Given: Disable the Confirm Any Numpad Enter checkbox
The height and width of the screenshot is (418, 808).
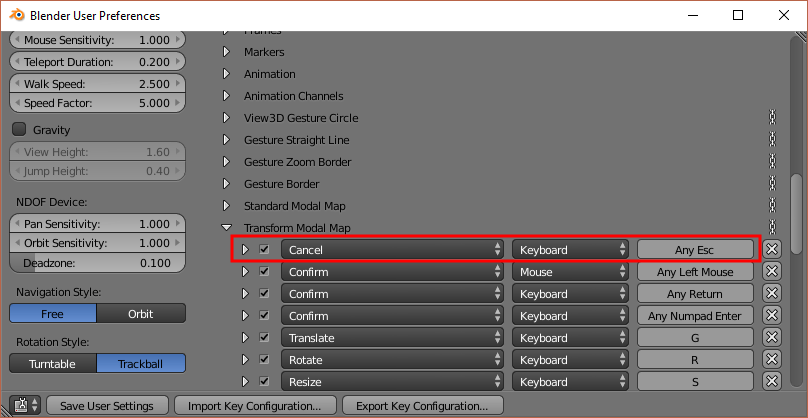Looking at the screenshot, I should [x=264, y=315].
